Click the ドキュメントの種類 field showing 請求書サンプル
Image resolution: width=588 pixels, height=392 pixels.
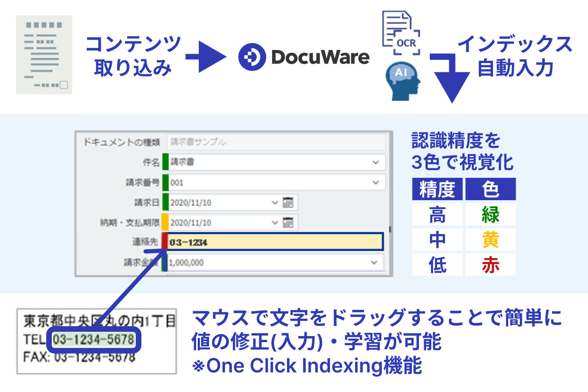(276, 142)
